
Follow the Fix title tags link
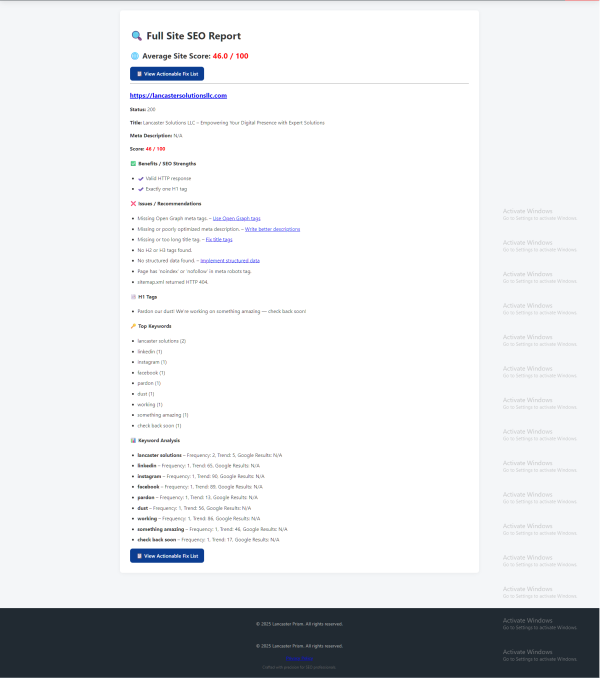point(219,240)
